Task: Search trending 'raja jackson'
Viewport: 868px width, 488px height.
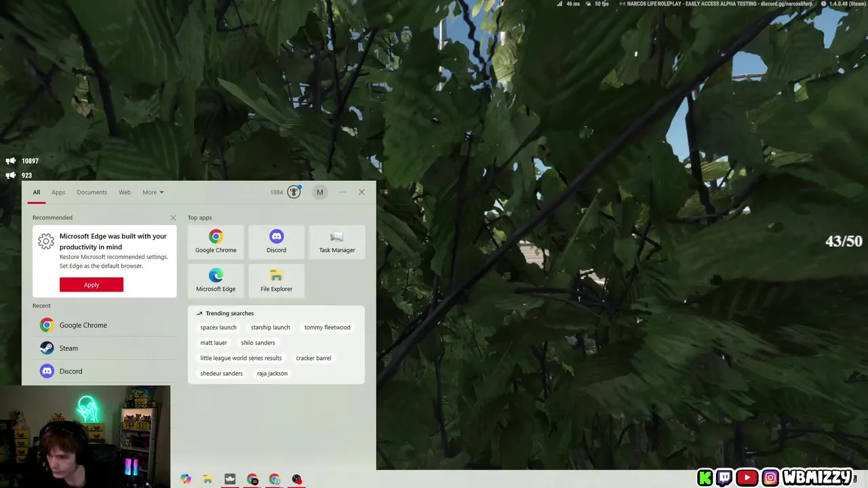Action: [272, 373]
